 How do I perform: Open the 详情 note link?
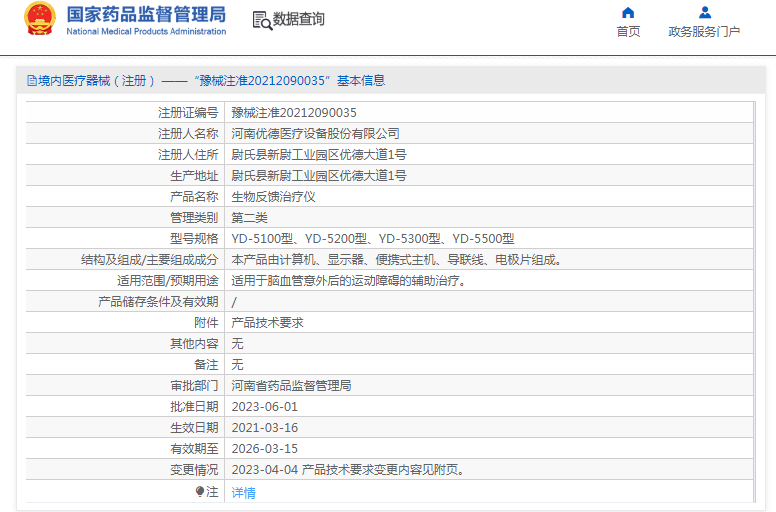point(243,493)
